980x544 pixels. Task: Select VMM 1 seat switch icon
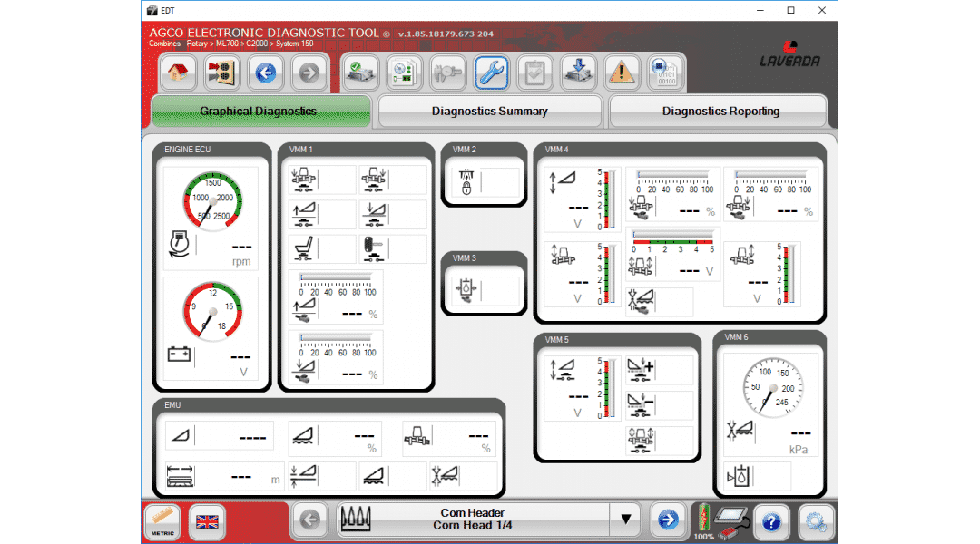click(304, 248)
